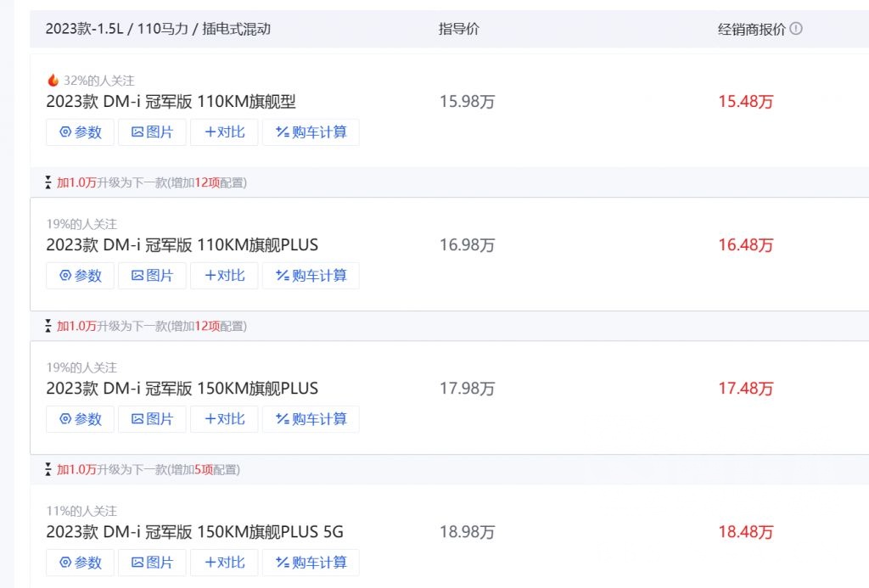Open the image gallery icon for 110KM旗舰PLUS
This screenshot has height=588, width=869.
(139, 276)
